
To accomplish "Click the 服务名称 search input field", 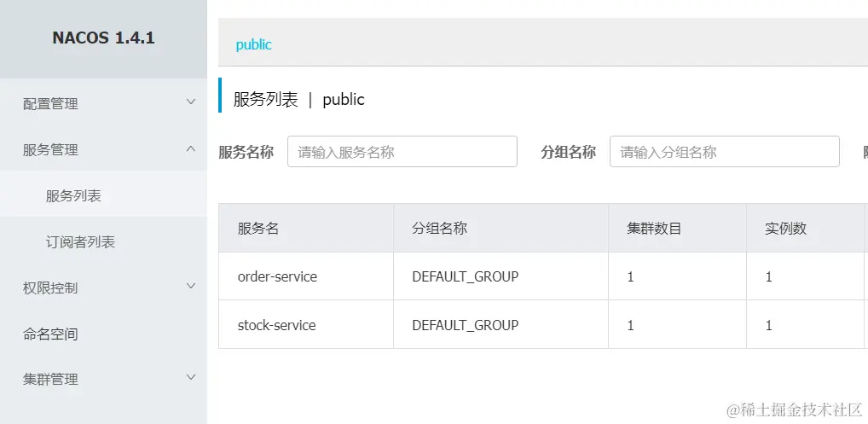I will (402, 152).
